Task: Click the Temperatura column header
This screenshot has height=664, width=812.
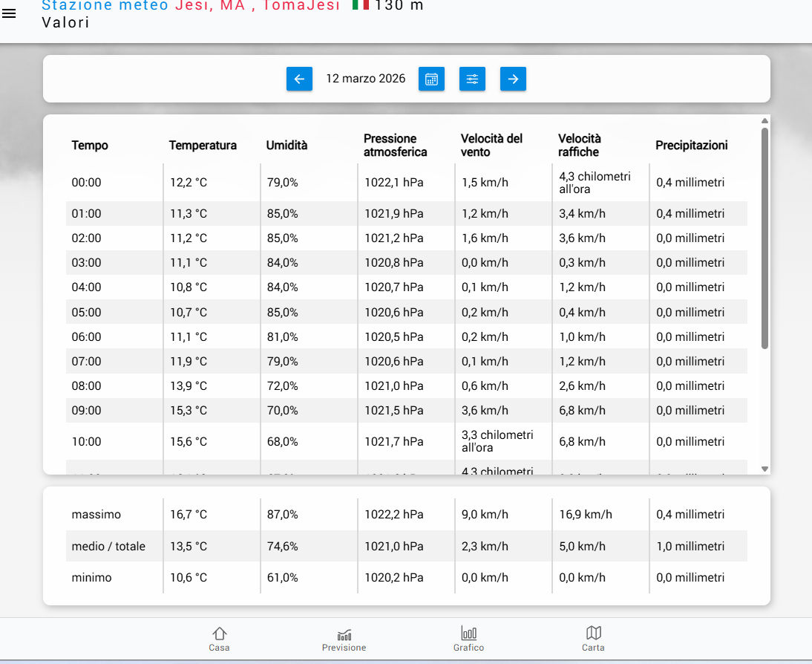Action: [203, 146]
